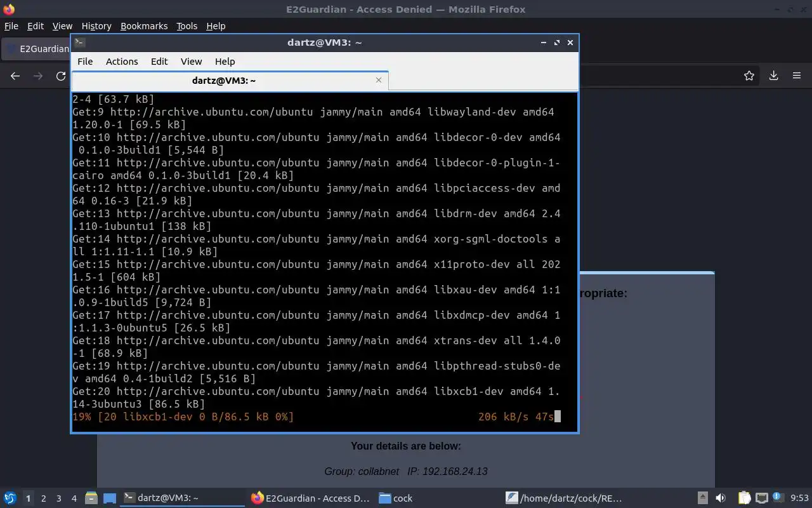This screenshot has width=812, height=508.
Task: Click the terminal window icon in title bar
Action: 79,43
